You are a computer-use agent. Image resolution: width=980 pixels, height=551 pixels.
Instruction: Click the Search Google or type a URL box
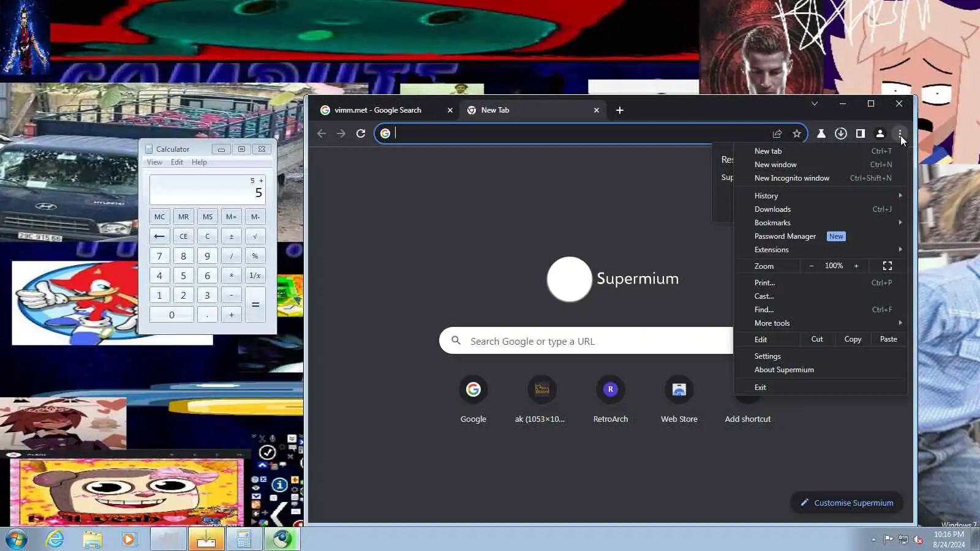point(586,341)
